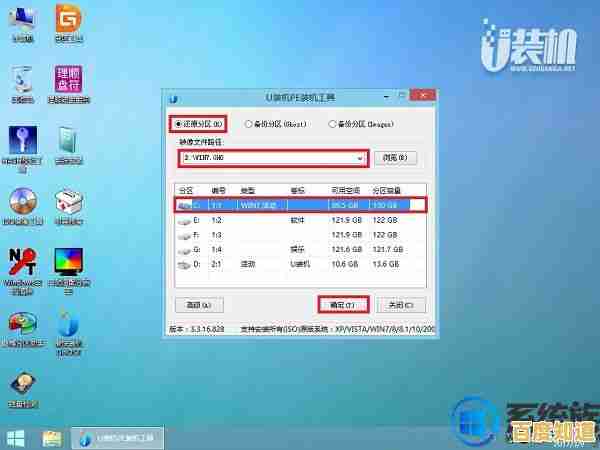Click the 121.7 GB capacity value
The height and width of the screenshot is (450, 600).
pyautogui.click(x=388, y=249)
